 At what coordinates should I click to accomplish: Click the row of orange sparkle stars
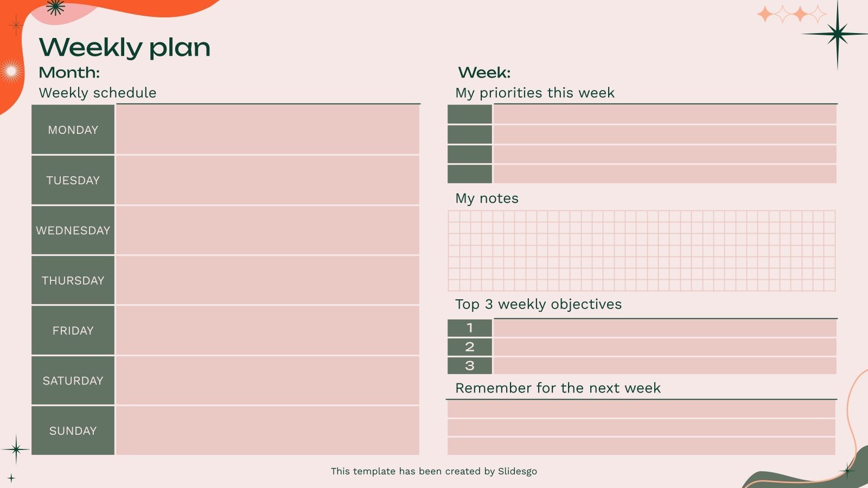click(x=791, y=14)
